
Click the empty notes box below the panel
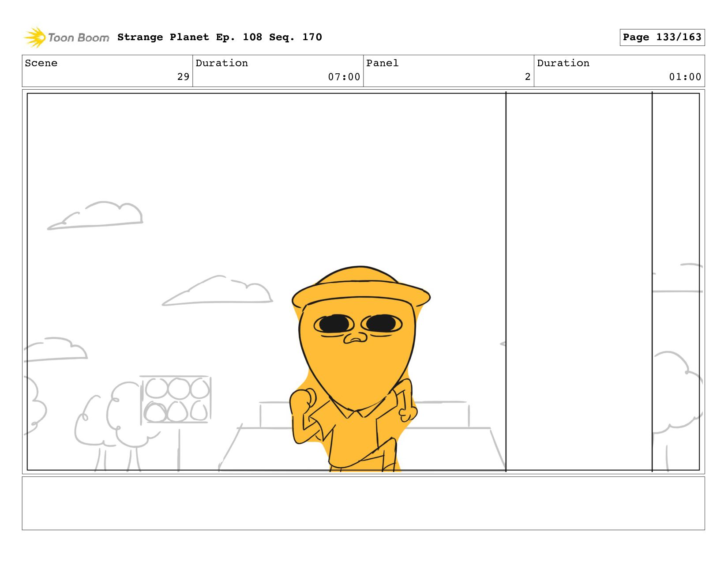coord(363,503)
